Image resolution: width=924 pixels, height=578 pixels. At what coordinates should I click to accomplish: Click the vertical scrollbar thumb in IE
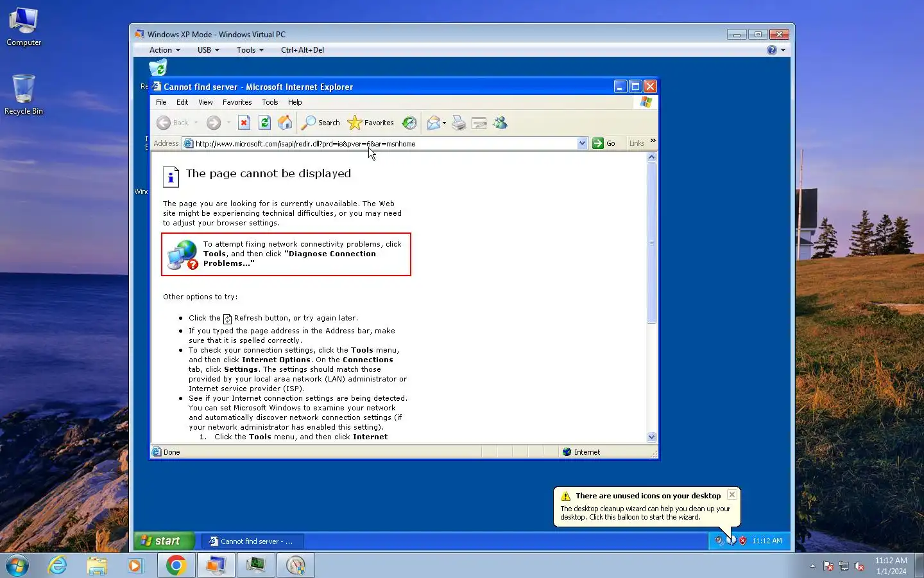[x=651, y=243]
